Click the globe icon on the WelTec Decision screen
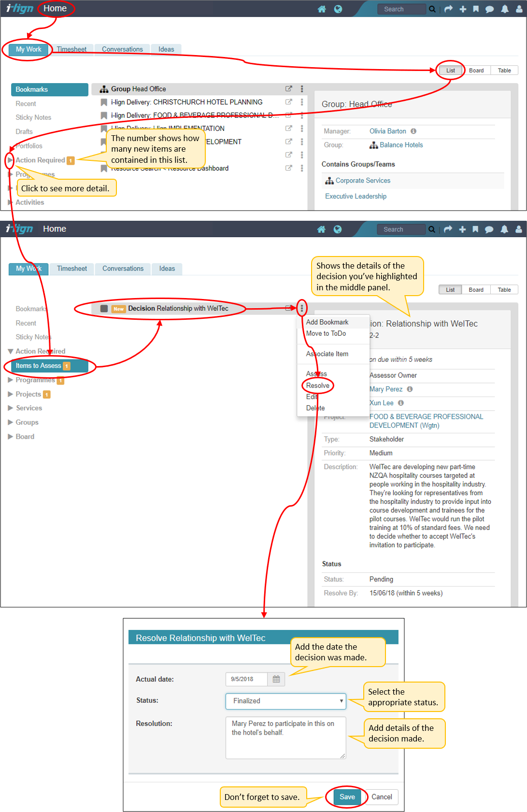Image resolution: width=527 pixels, height=812 pixels. click(338, 229)
